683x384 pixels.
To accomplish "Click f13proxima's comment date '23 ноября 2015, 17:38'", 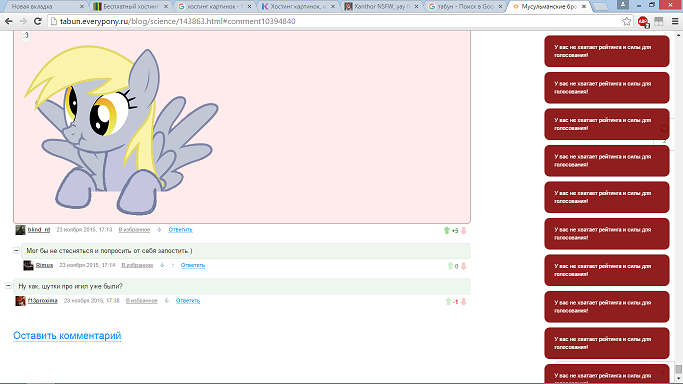I will 91,301.
